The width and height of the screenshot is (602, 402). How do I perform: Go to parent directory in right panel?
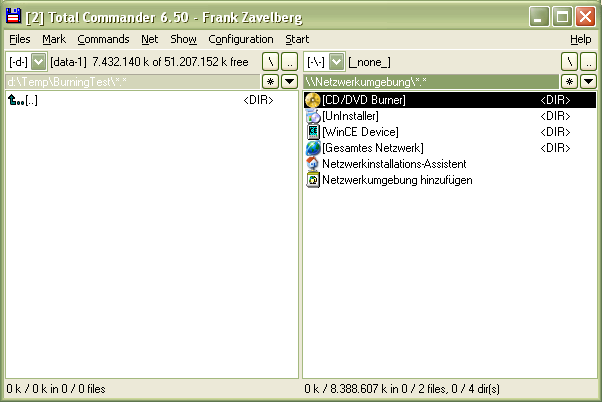(x=588, y=62)
